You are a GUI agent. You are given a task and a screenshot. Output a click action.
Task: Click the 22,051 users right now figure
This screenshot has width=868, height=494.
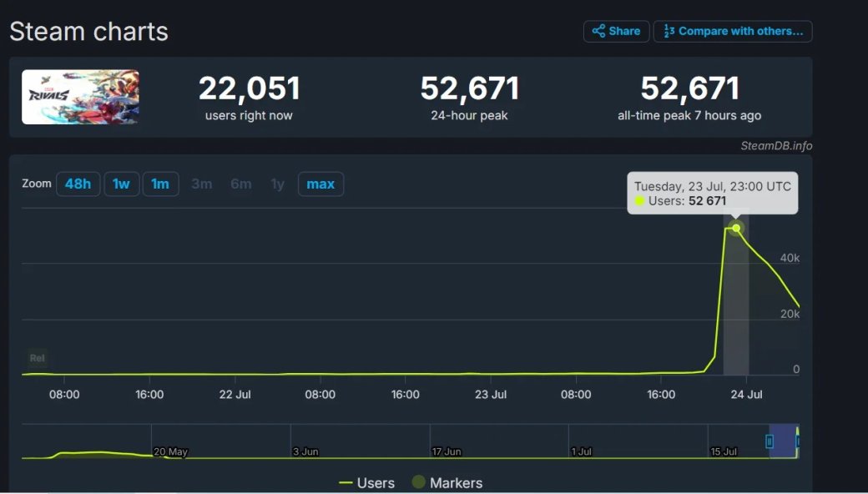(x=249, y=88)
